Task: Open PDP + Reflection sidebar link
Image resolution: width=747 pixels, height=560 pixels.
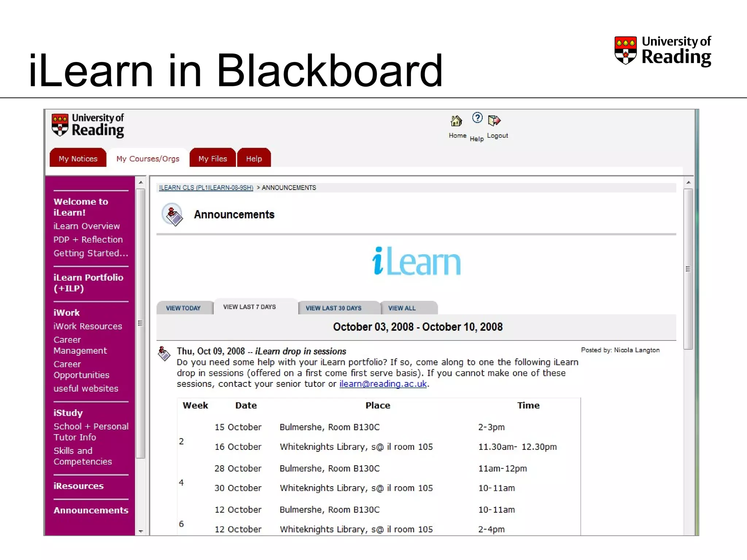Action: click(88, 240)
